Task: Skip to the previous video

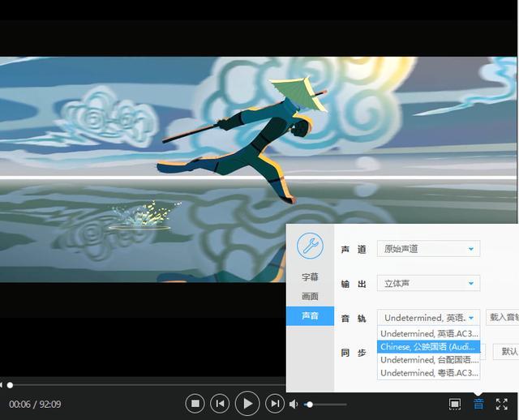Action: click(220, 404)
